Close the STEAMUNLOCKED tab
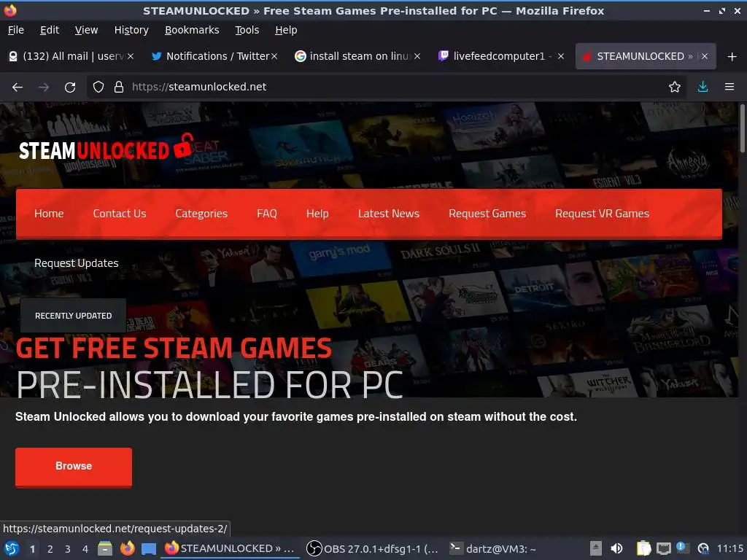747x560 pixels. pyautogui.click(x=705, y=56)
